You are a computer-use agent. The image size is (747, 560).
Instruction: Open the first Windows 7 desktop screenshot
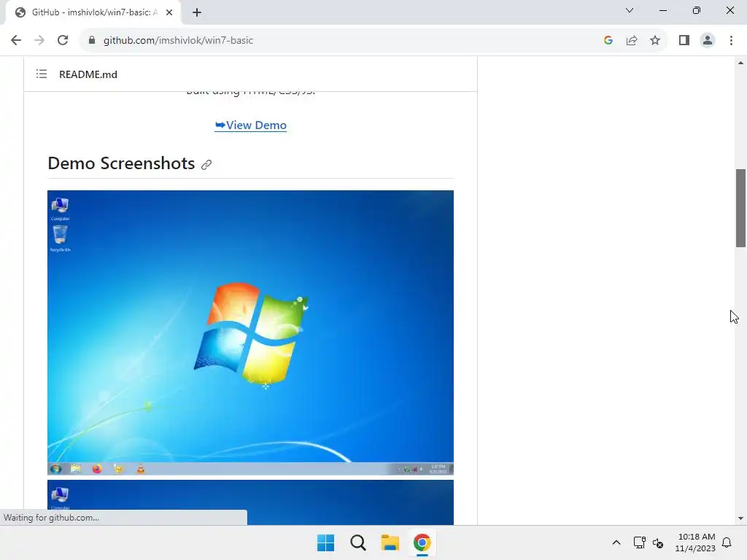coord(251,332)
